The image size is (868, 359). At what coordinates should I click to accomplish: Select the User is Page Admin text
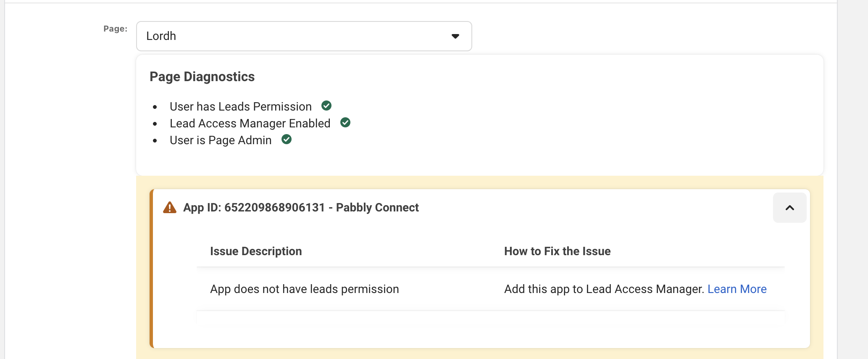pos(221,140)
